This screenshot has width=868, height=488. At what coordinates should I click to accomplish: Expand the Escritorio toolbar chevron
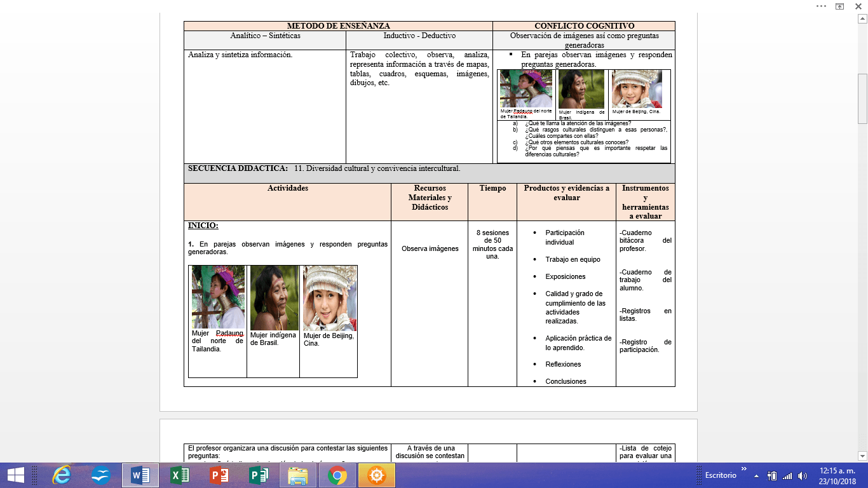pos(744,470)
